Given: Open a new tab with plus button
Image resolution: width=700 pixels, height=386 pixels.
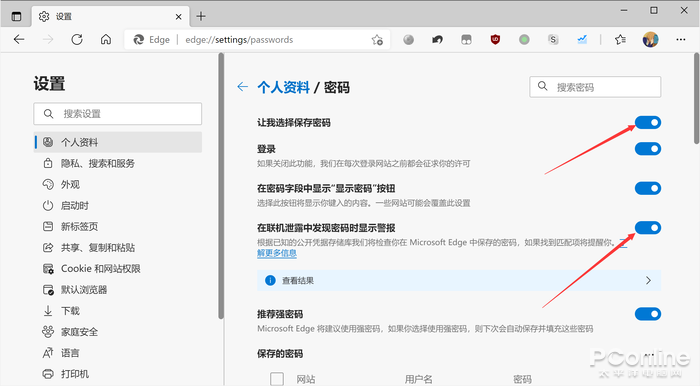Looking at the screenshot, I should [201, 17].
